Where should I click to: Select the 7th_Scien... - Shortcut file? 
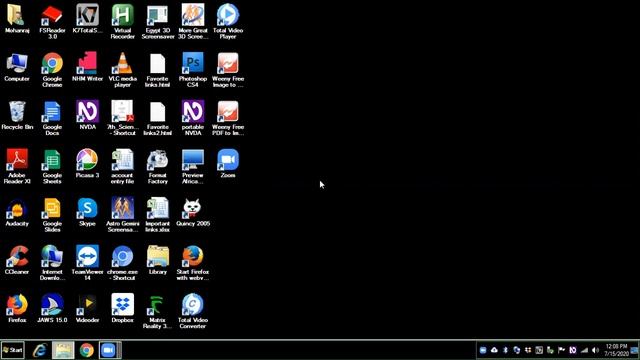[122, 118]
